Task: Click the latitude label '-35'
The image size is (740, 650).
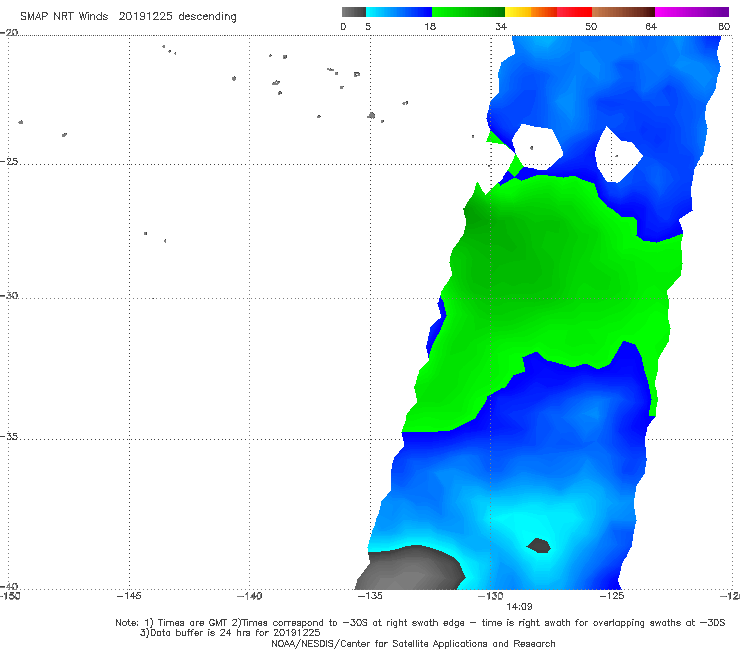Action: coord(9,436)
